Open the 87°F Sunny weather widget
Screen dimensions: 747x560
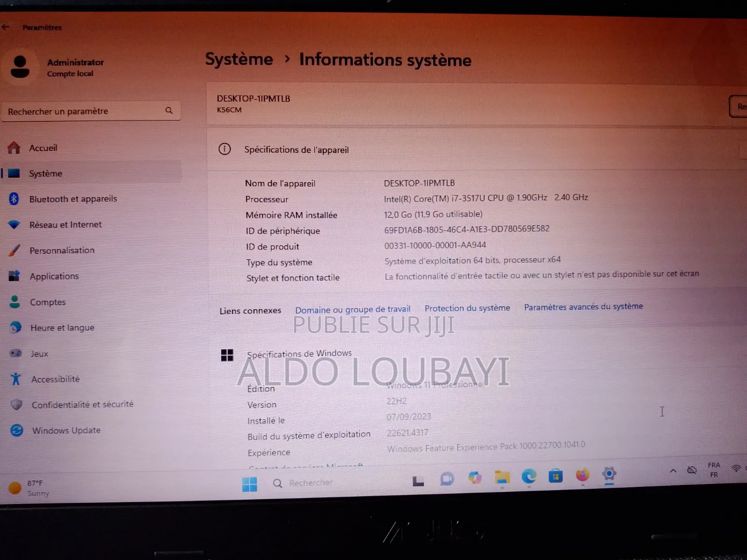29,488
